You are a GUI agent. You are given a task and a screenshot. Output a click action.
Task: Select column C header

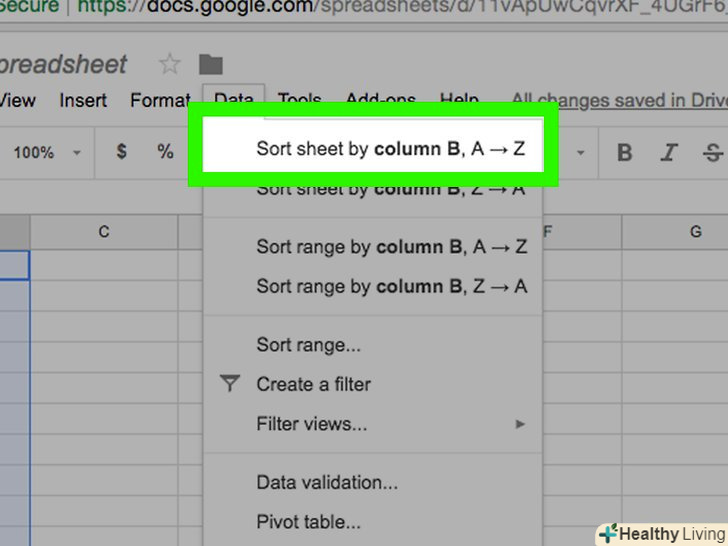(104, 232)
